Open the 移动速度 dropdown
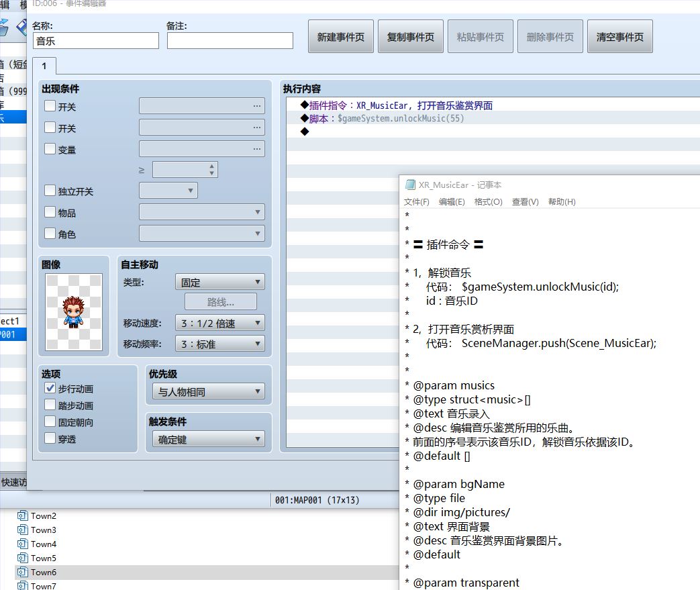Viewport: 700px width, 590px height. (x=220, y=323)
